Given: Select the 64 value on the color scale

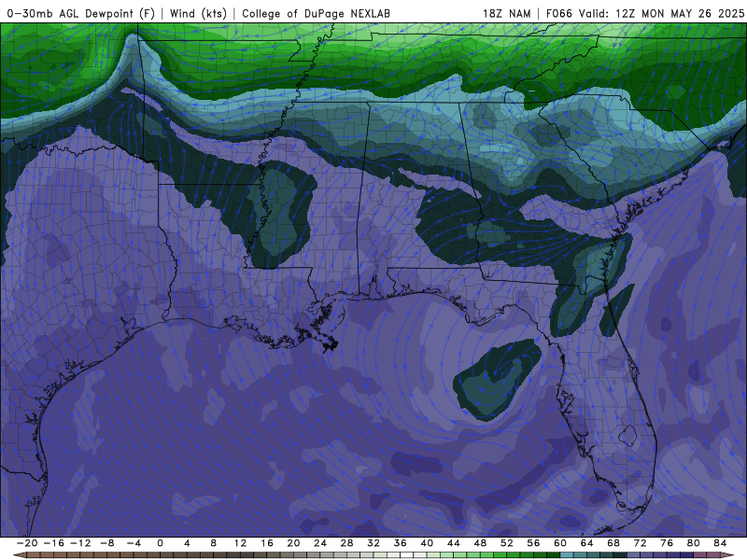Looking at the screenshot, I should 587,543.
